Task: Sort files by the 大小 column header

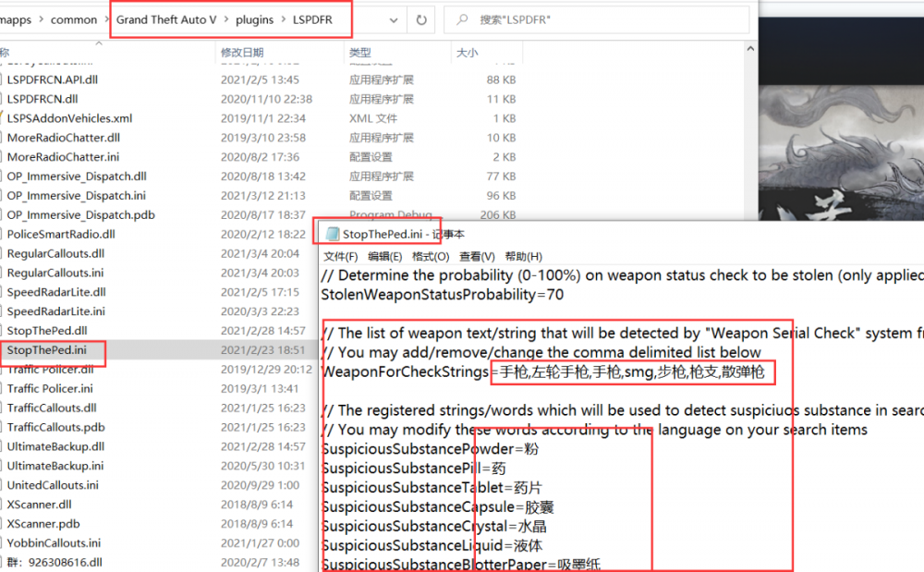Action: point(468,53)
